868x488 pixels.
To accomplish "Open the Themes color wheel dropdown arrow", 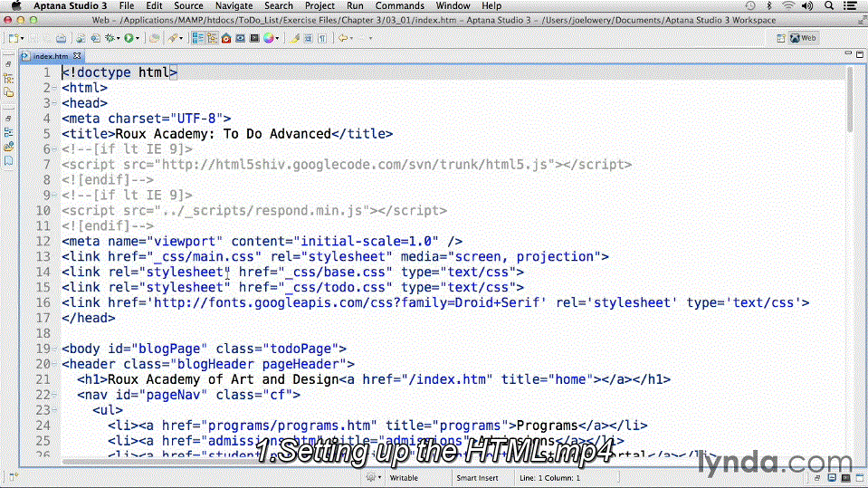I will point(277,39).
